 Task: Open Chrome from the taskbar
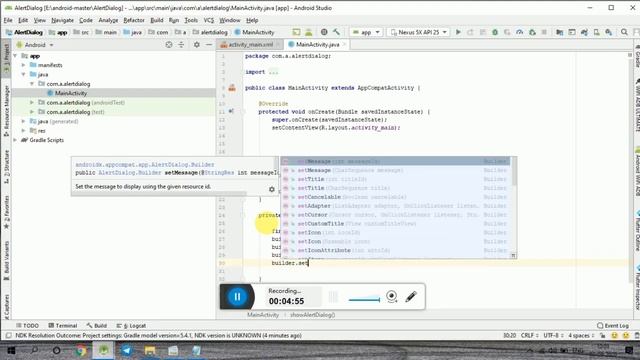[81, 350]
